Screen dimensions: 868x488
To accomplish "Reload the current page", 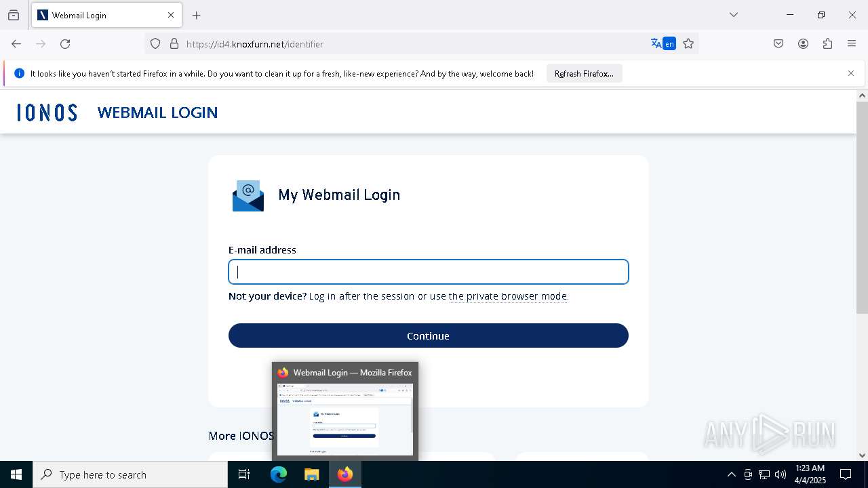I will 65,44.
